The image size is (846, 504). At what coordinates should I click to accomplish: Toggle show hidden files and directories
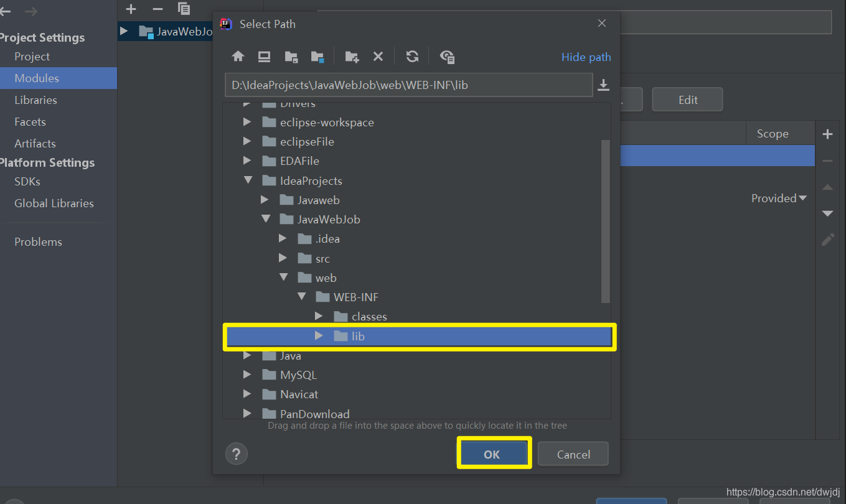tap(447, 57)
